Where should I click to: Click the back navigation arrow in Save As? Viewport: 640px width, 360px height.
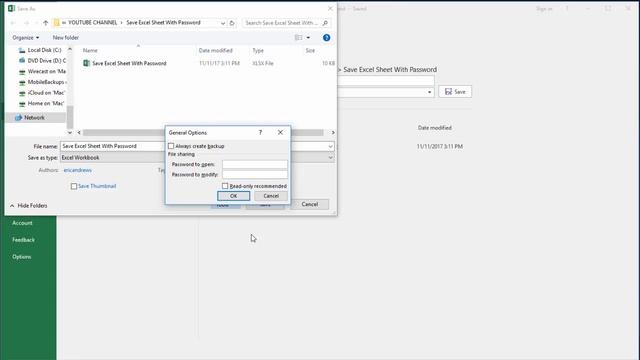pos(13,23)
